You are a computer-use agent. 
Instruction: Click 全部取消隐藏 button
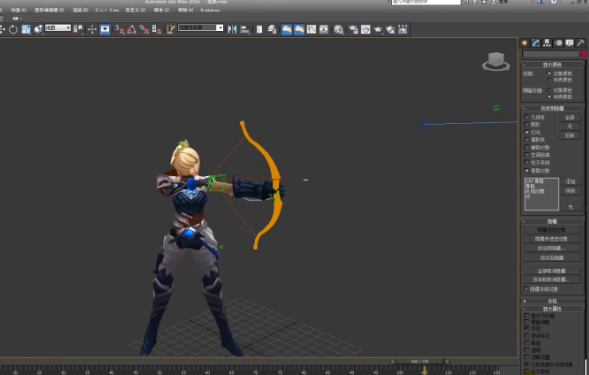(x=551, y=271)
